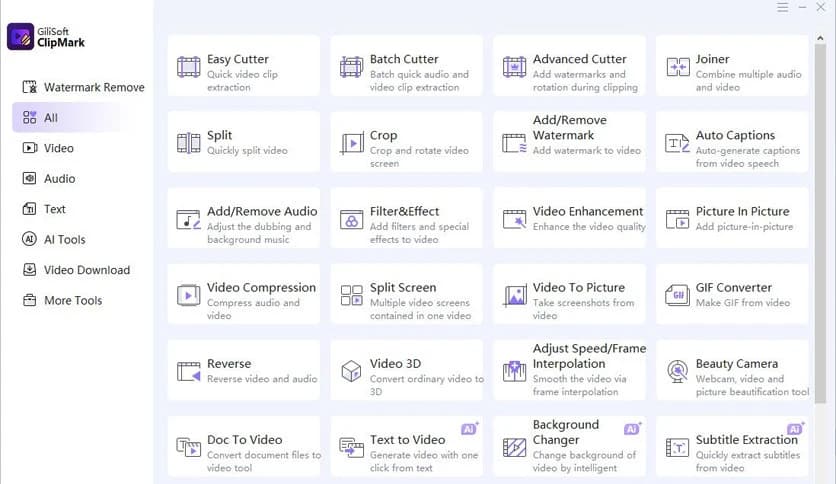The width and height of the screenshot is (836, 484).
Task: Click the Add/Remove Watermark icon
Action: point(514,143)
